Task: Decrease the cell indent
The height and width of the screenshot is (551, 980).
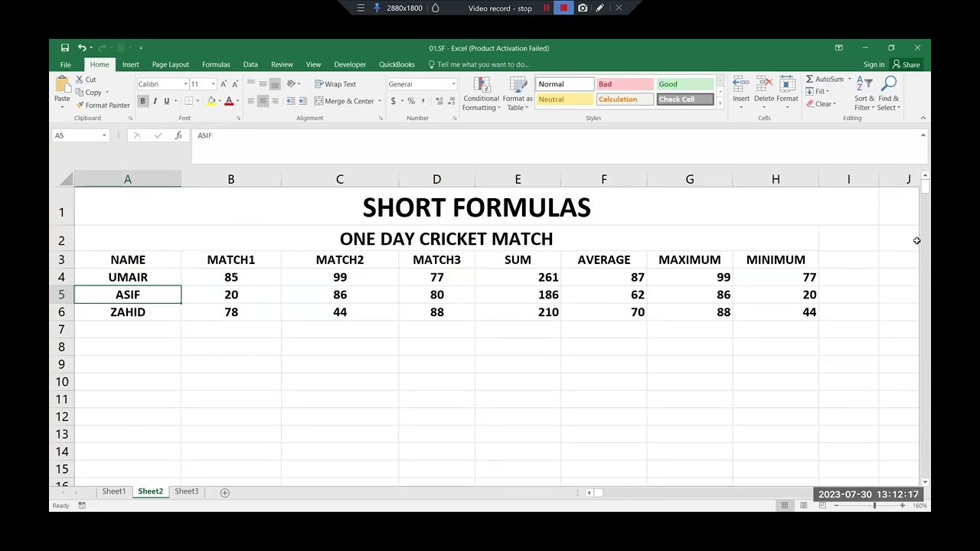Action: [290, 101]
